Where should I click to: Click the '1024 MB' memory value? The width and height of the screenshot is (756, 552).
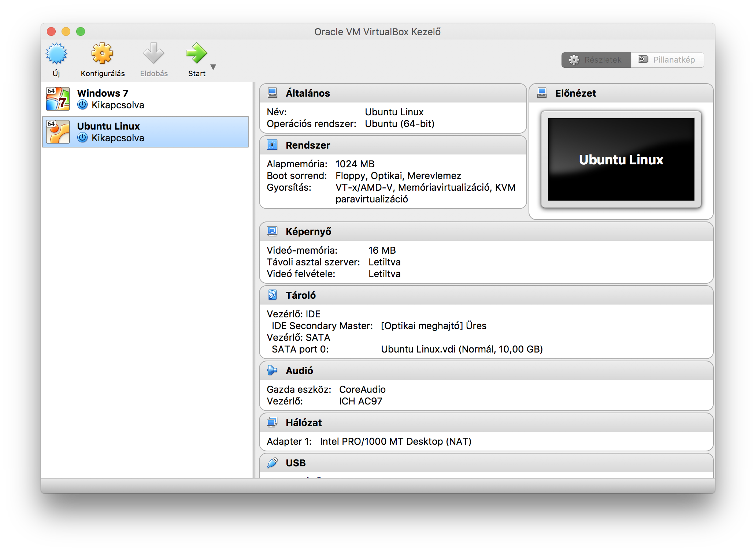click(355, 164)
